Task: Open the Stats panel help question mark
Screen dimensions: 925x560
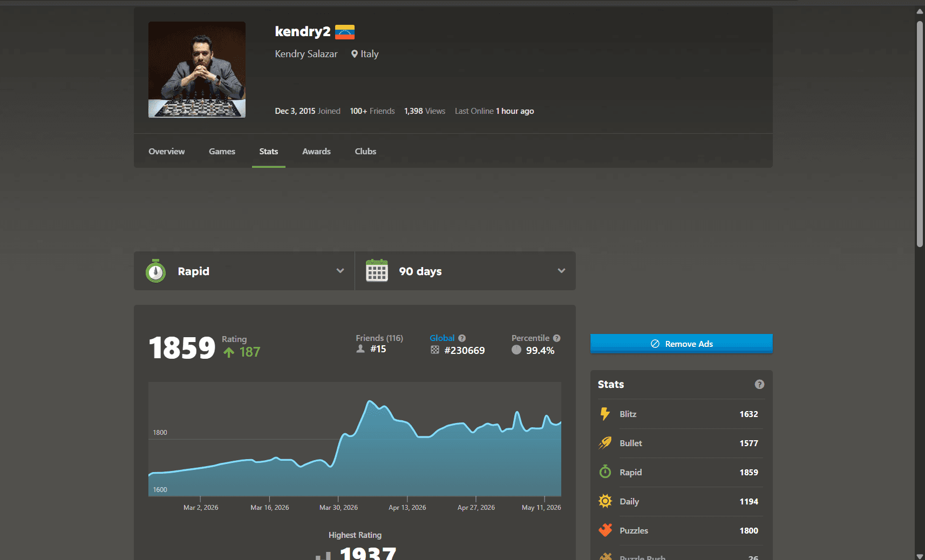Action: click(x=759, y=384)
